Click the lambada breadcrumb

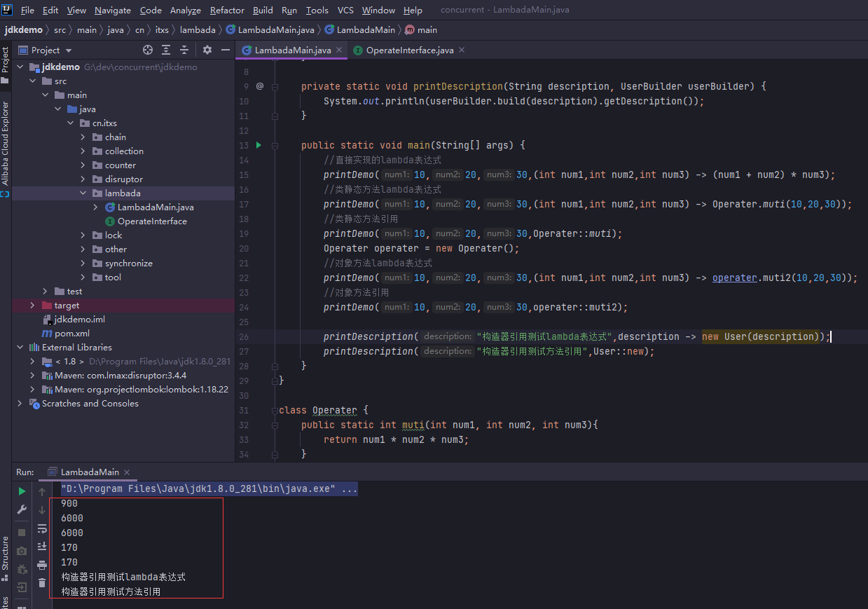tap(198, 30)
